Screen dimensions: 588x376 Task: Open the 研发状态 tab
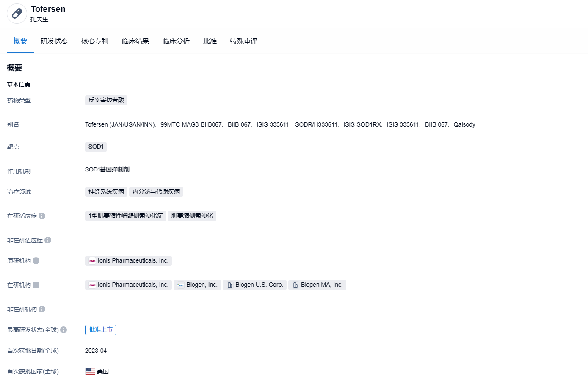54,41
